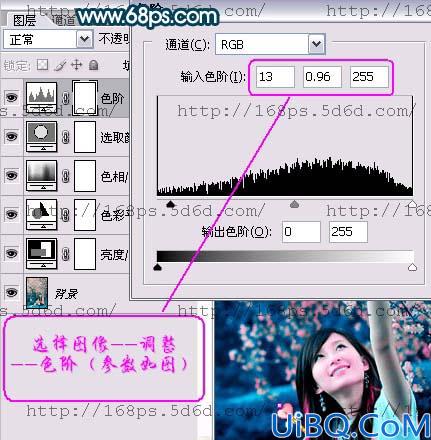431x440 pixels.
Task: Click the black input shadow slider triangle
Action: (170, 204)
